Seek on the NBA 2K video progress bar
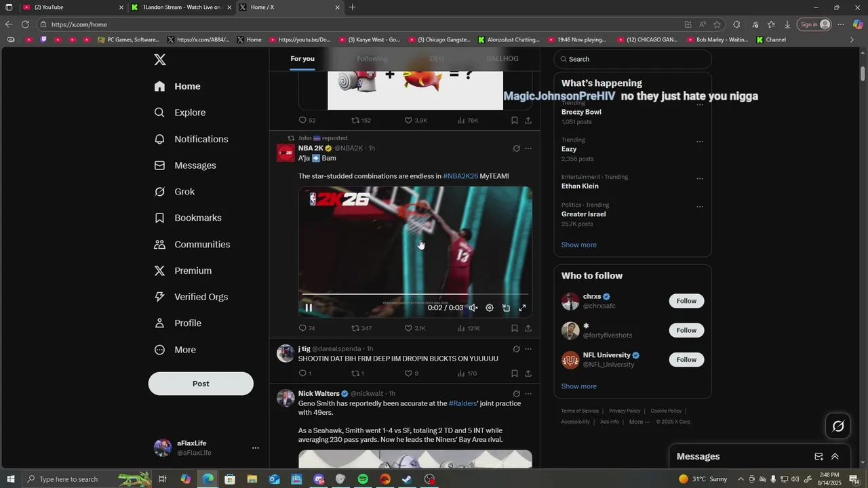 415,294
